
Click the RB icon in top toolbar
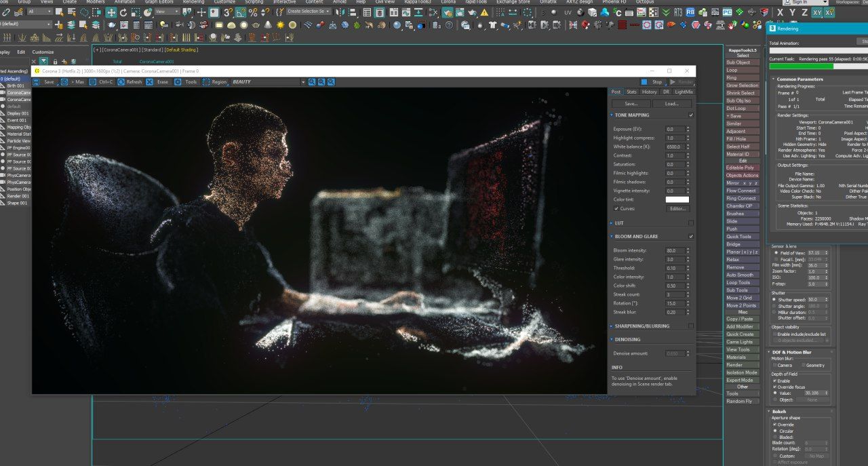point(690,12)
